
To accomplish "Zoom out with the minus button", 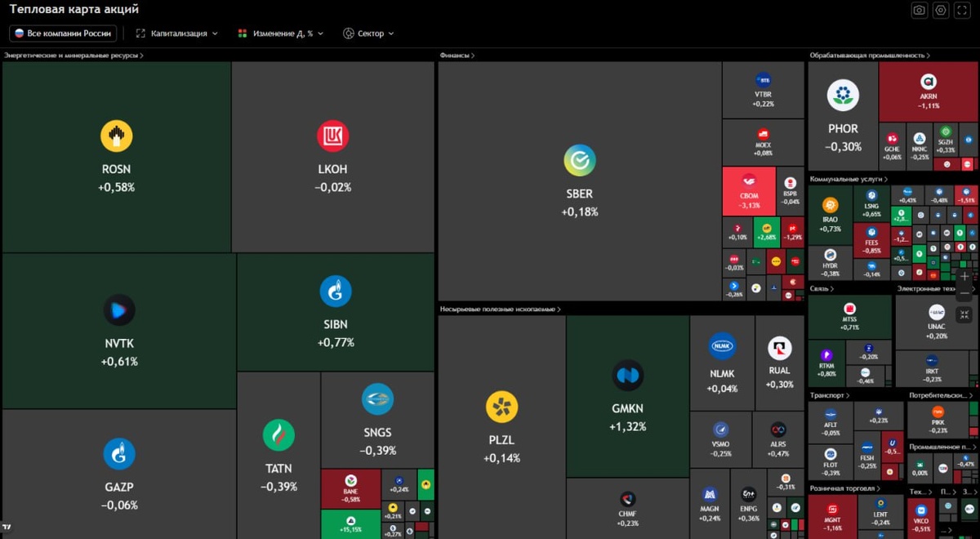I will click(964, 293).
